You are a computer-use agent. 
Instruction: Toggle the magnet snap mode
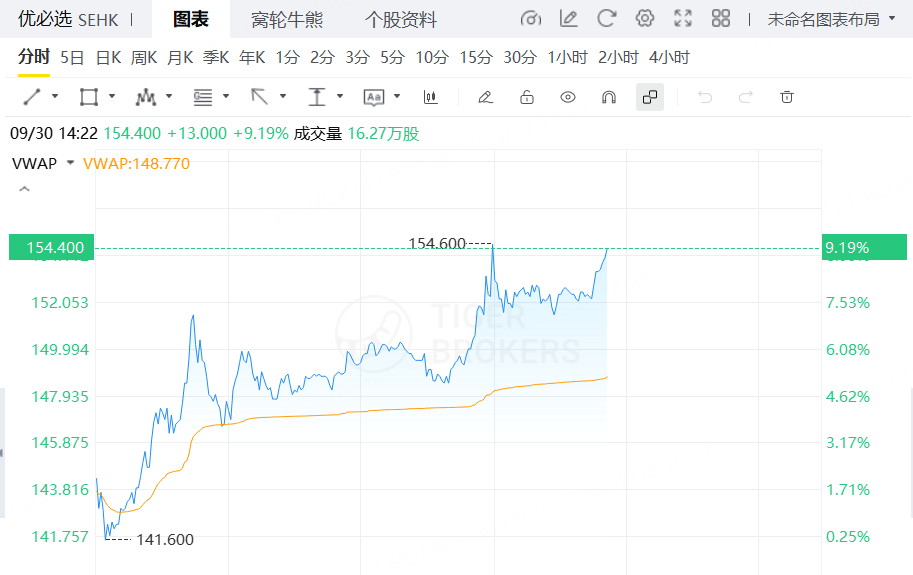click(608, 97)
